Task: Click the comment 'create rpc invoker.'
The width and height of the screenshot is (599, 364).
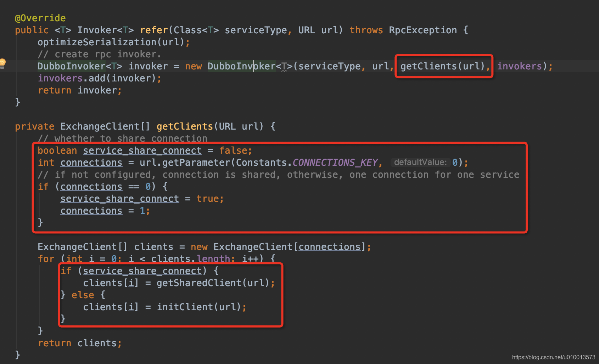Action: [x=99, y=55]
